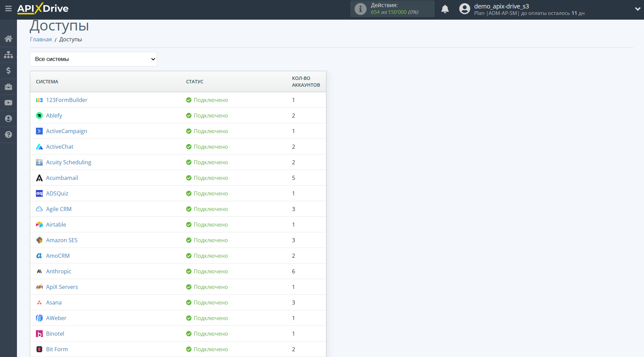
Task: Click the Amazon SES logo icon
Action: [x=39, y=240]
